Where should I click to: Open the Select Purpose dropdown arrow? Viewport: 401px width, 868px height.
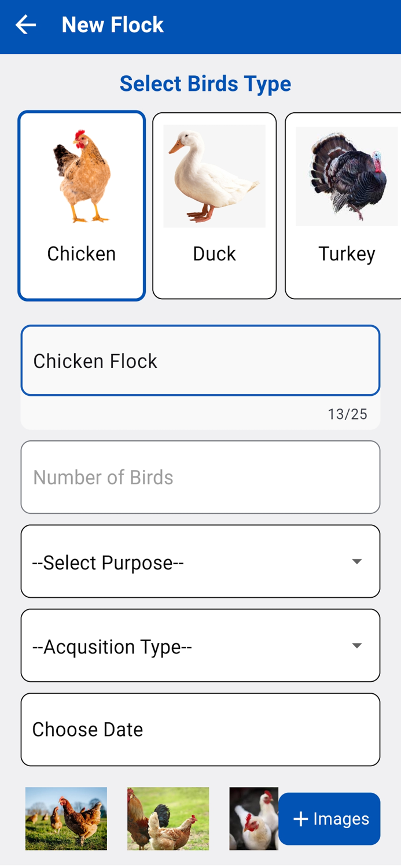tap(358, 561)
